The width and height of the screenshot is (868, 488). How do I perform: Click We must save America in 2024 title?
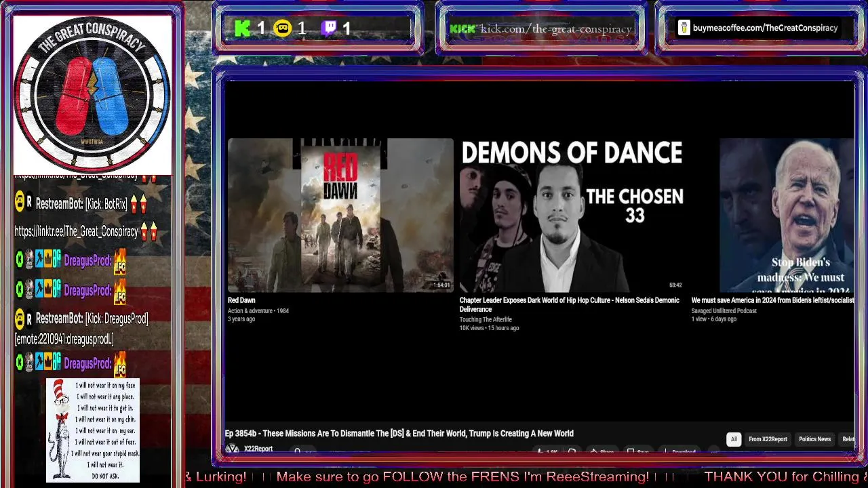772,300
